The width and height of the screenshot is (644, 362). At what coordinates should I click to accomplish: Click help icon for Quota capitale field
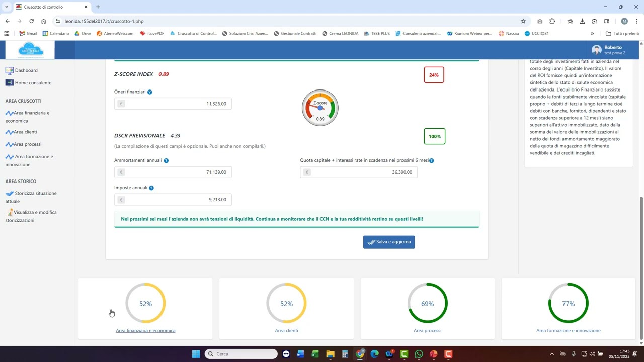pyautogui.click(x=432, y=161)
